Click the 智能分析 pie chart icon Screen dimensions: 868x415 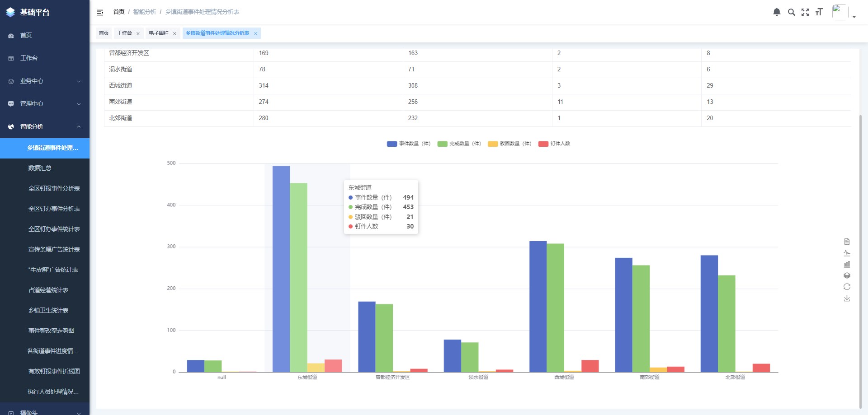11,127
